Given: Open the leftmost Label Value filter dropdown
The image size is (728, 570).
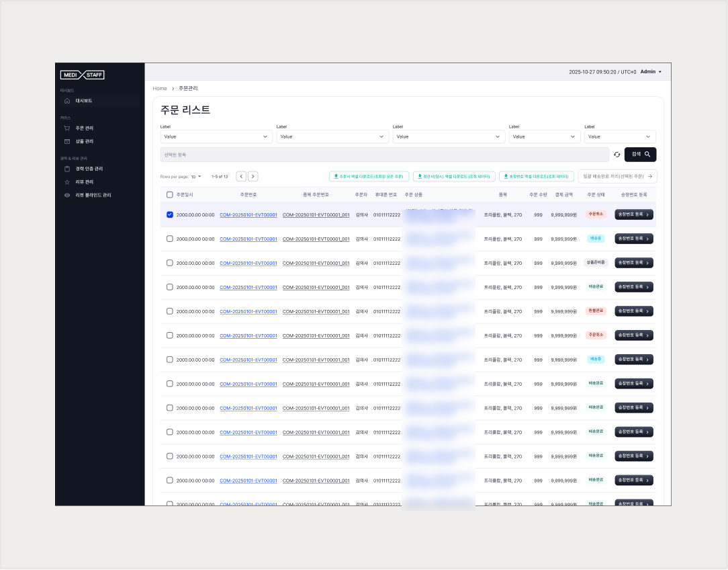Looking at the screenshot, I should 216,136.
